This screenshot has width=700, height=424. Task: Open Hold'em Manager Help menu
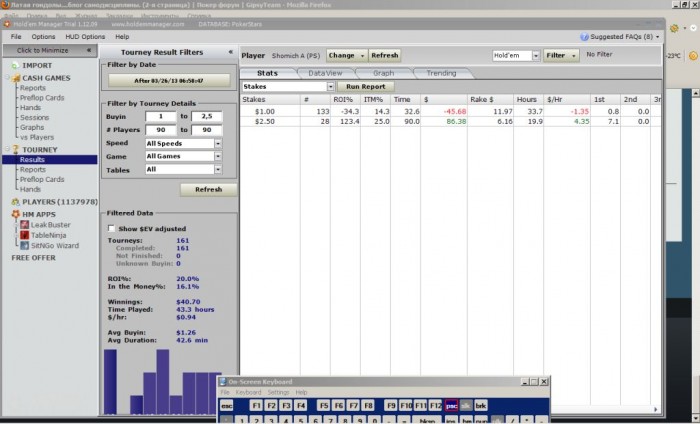click(x=122, y=37)
